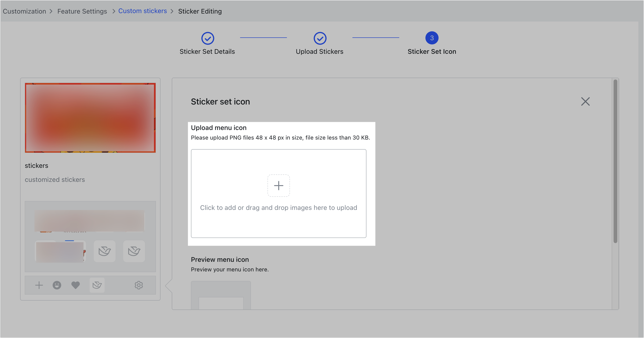Open the Custom stickers breadcrumb link
This screenshot has height=338, width=644.
(143, 11)
